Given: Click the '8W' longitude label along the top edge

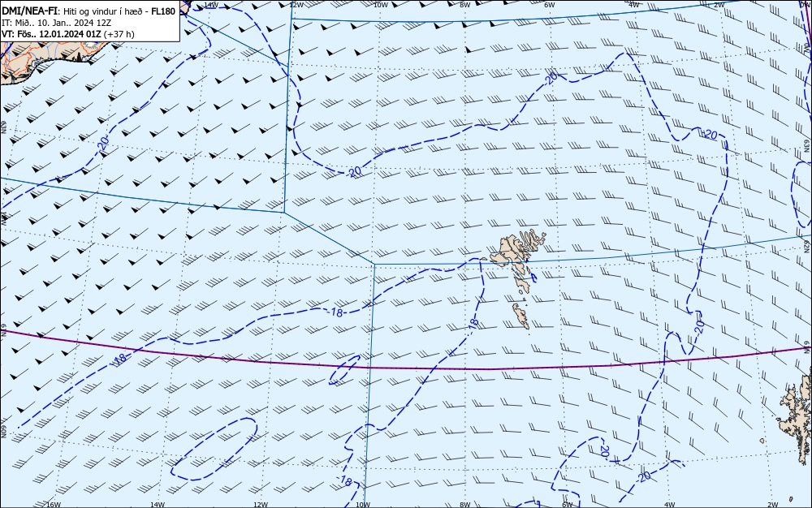Looking at the screenshot, I should [465, 4].
